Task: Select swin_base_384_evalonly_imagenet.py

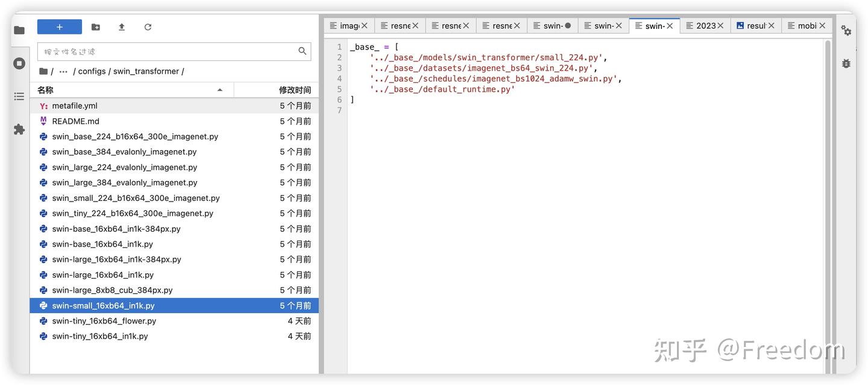Action: pyautogui.click(x=174, y=152)
